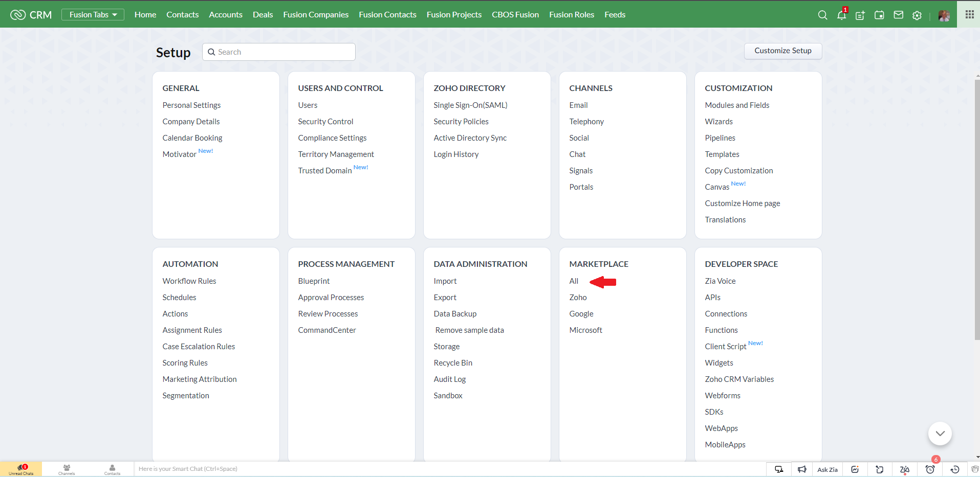Click the screen share assist icon
The width and height of the screenshot is (980, 477).
click(779, 469)
